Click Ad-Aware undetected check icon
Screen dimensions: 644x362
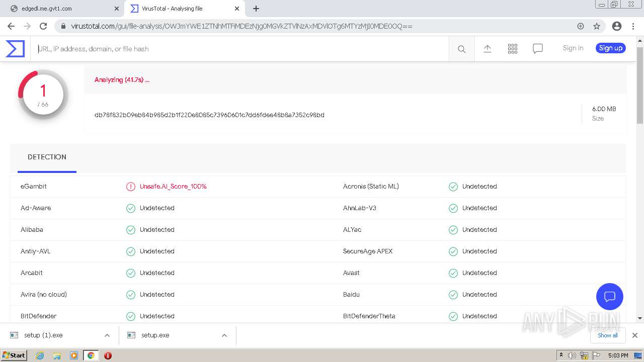coord(131,208)
